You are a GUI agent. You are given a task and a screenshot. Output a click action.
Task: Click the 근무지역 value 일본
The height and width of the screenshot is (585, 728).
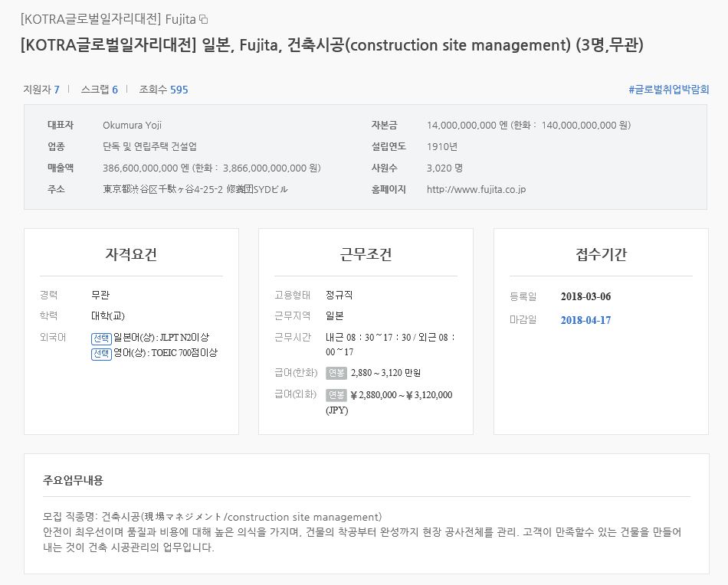pos(334,316)
